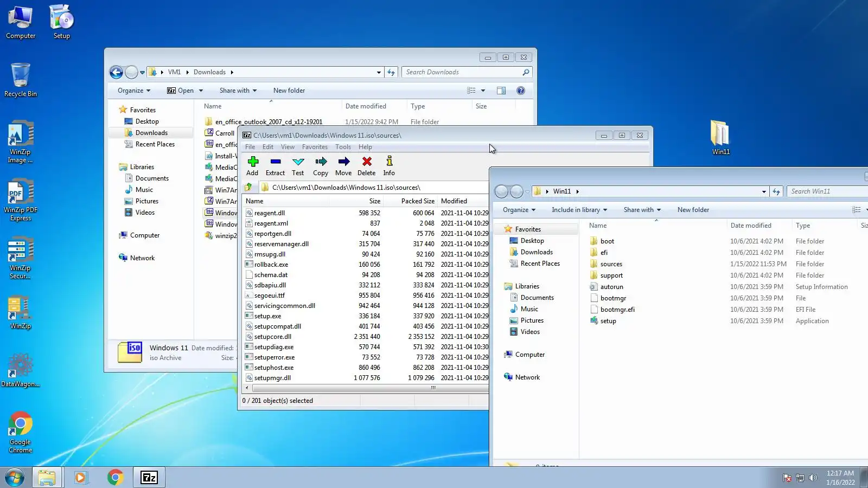The height and width of the screenshot is (488, 868).
Task: Click the red Delete icon in 7-Zip
Action: click(367, 166)
